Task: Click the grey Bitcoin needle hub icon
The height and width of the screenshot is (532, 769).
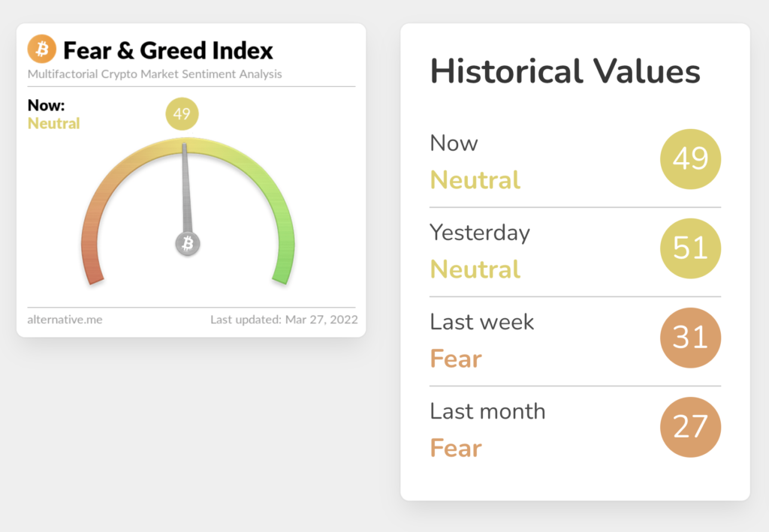Action: tap(188, 243)
